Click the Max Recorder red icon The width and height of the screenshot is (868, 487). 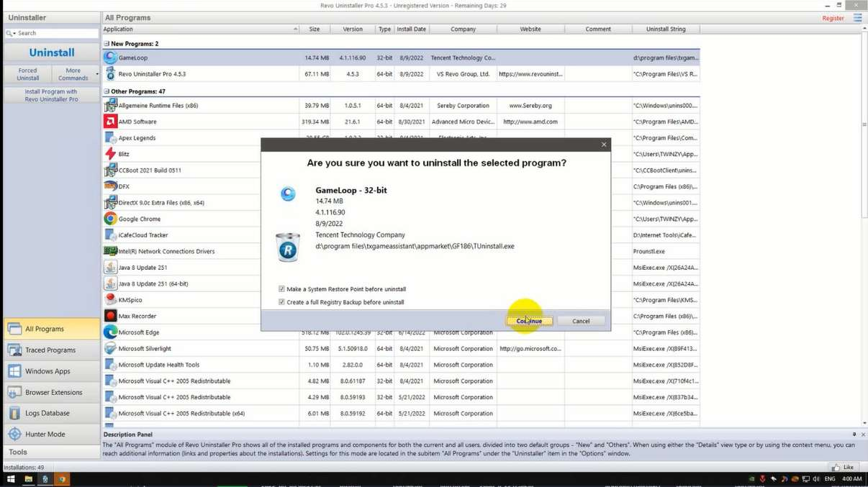110,316
